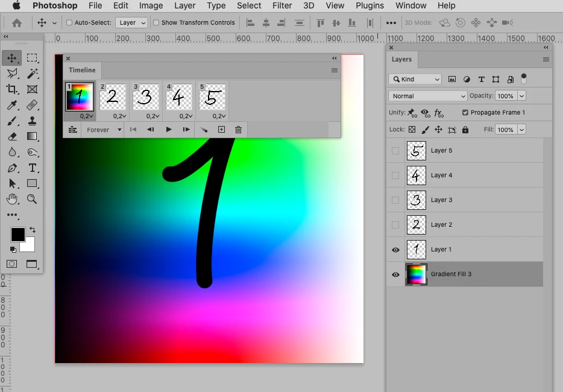
Task: Click tween animation frames icon
Action: tap(204, 130)
